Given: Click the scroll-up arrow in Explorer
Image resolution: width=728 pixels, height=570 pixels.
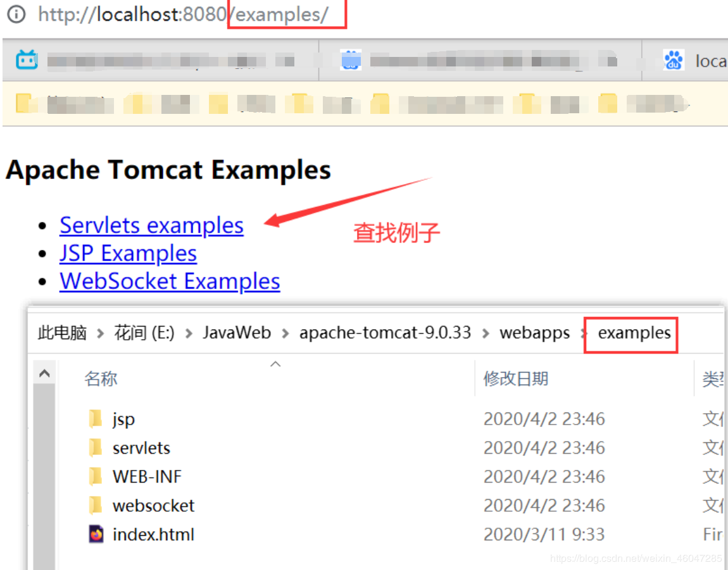Looking at the screenshot, I should [x=44, y=373].
